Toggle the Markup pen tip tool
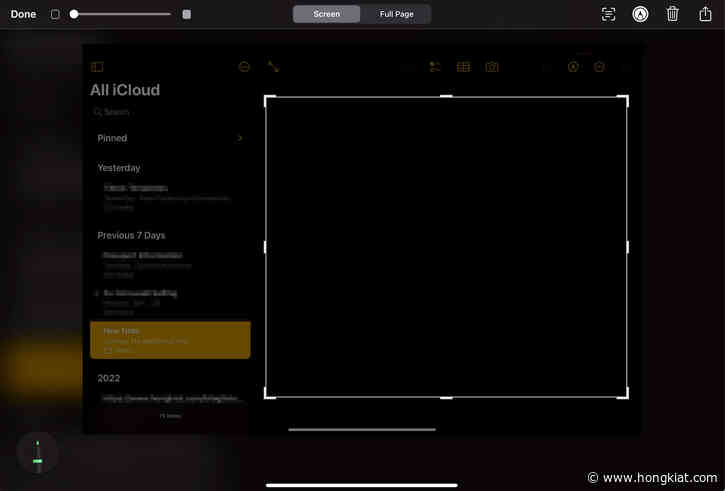Image resolution: width=725 pixels, height=491 pixels. click(x=640, y=14)
